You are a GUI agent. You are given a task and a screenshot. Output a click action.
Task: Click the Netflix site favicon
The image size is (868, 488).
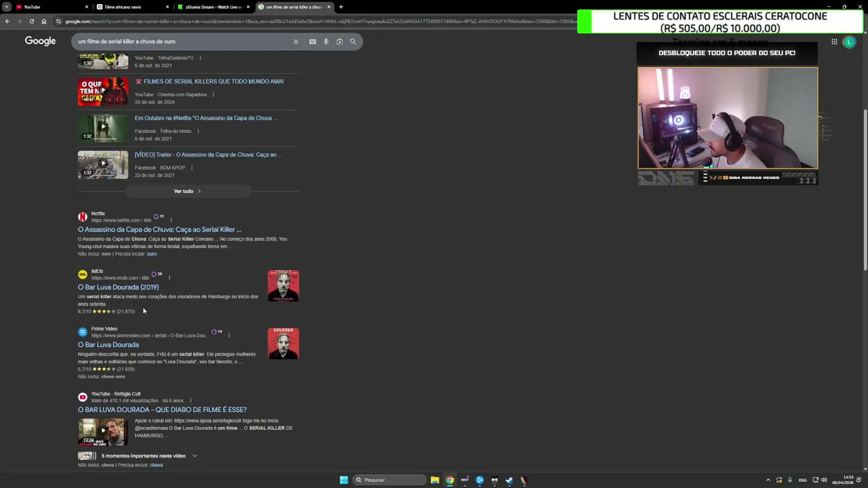[83, 217]
